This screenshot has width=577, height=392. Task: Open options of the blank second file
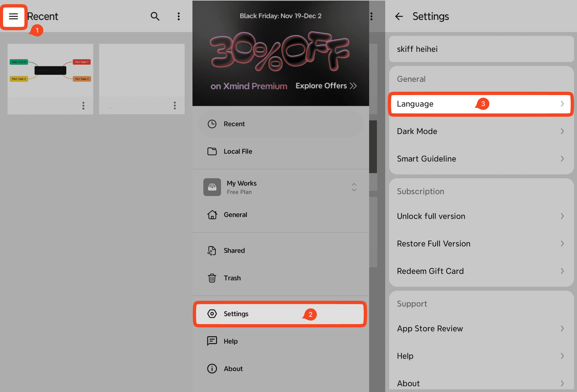(x=174, y=105)
